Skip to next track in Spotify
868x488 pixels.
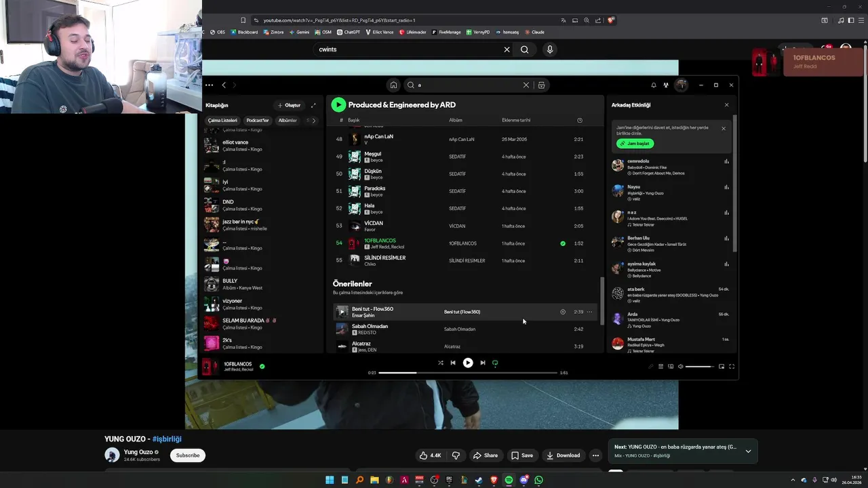point(483,363)
